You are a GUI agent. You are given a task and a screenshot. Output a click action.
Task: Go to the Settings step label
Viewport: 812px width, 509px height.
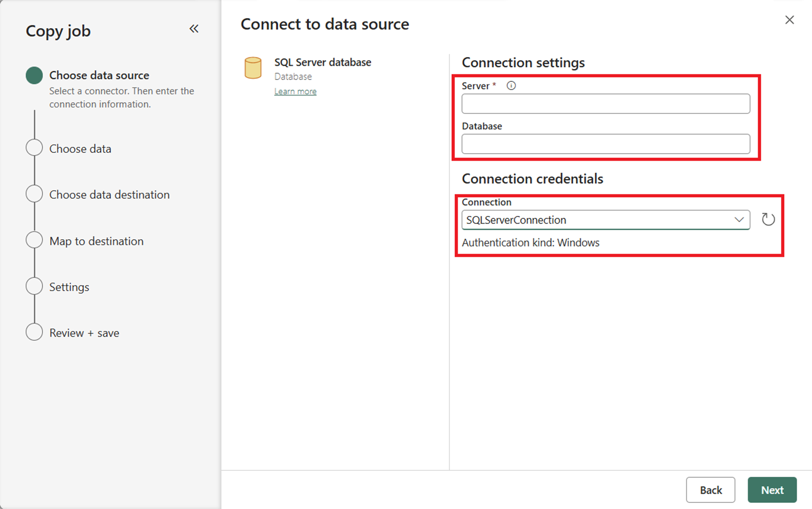coord(69,287)
